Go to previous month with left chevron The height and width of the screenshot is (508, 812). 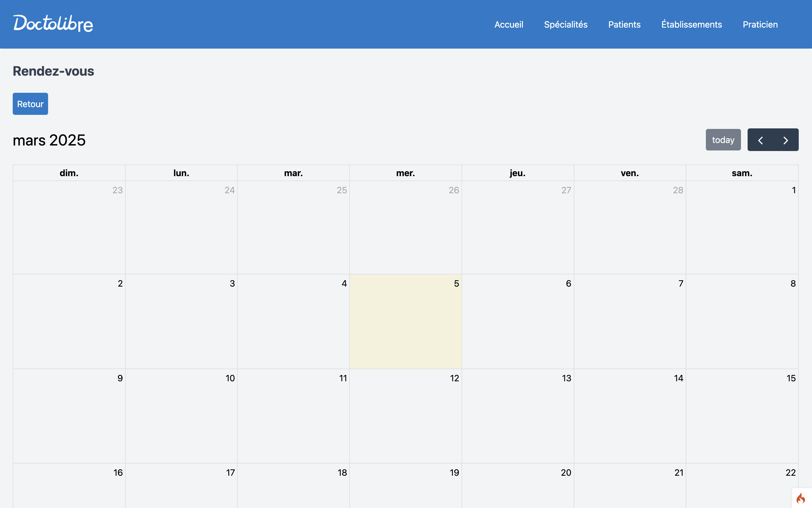[x=760, y=140]
